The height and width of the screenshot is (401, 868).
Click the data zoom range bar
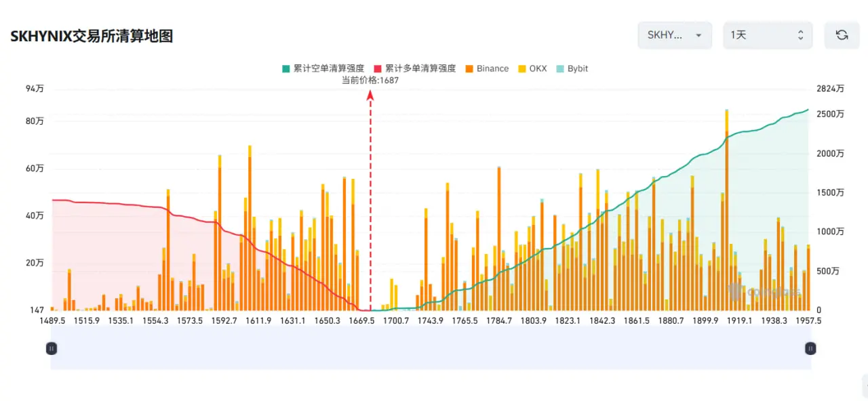tap(431, 348)
